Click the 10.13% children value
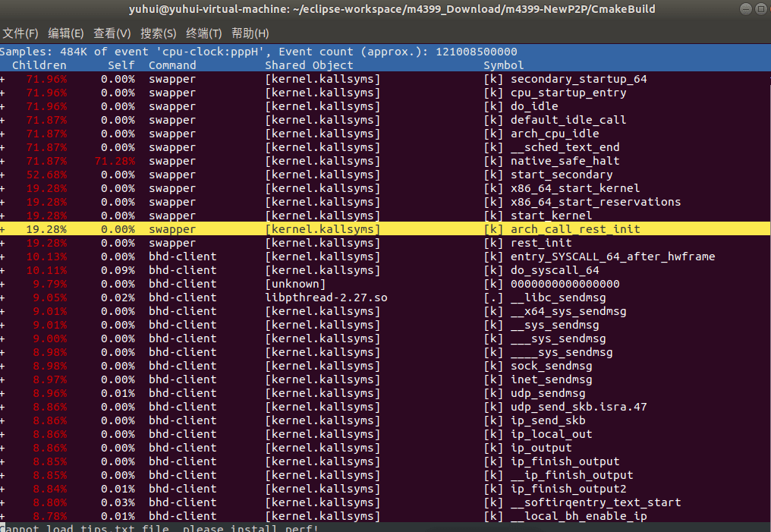 [47, 257]
